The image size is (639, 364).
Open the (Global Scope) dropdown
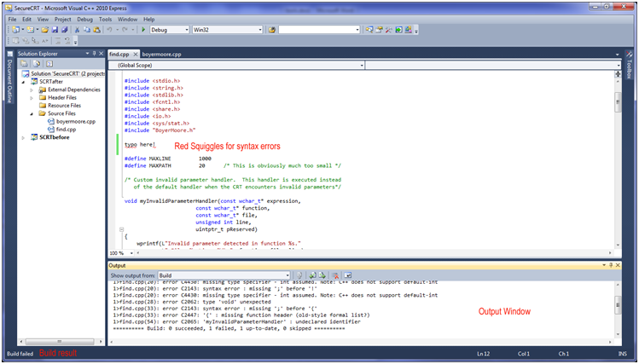tap(236, 65)
